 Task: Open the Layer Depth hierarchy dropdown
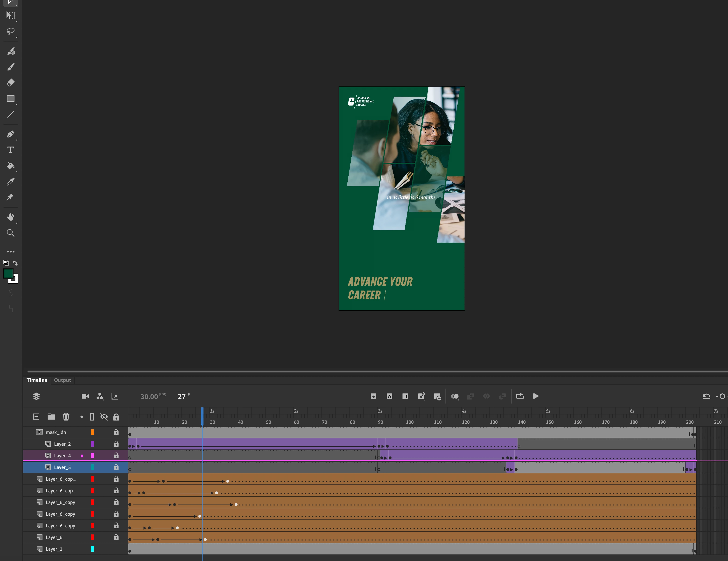click(x=100, y=396)
